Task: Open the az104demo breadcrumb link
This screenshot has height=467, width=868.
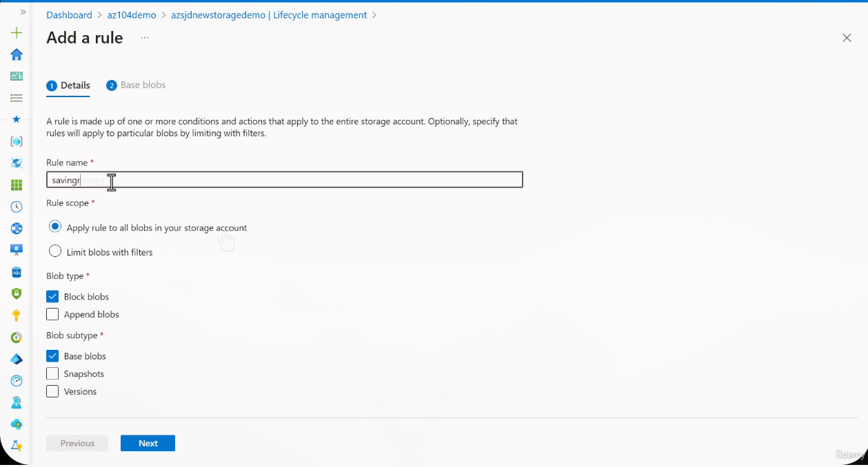Action: [131, 14]
